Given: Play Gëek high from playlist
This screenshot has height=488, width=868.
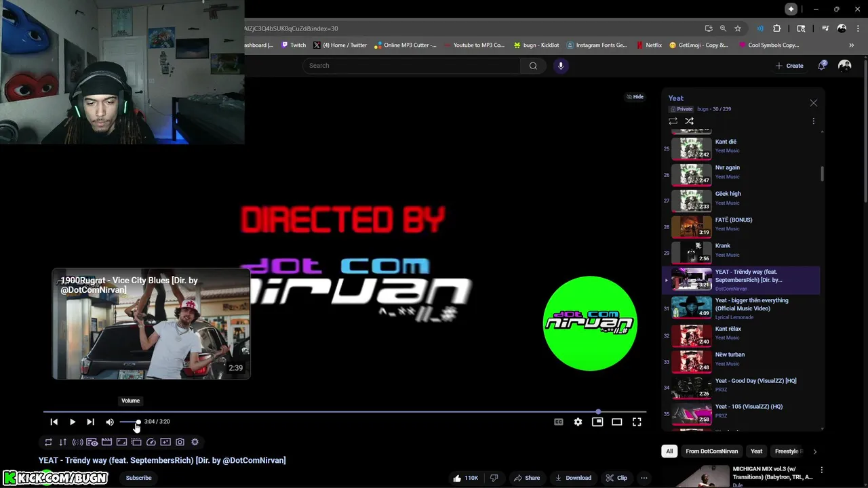Looking at the screenshot, I should point(741,200).
